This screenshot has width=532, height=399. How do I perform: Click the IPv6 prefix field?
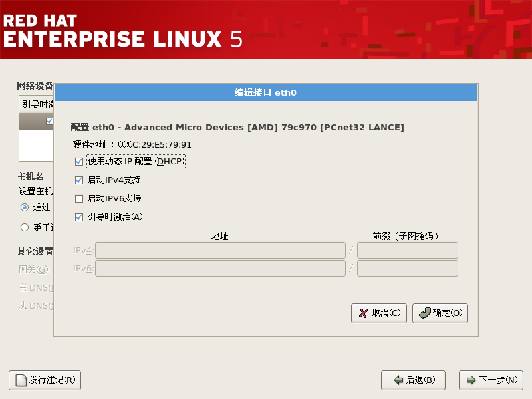click(408, 269)
